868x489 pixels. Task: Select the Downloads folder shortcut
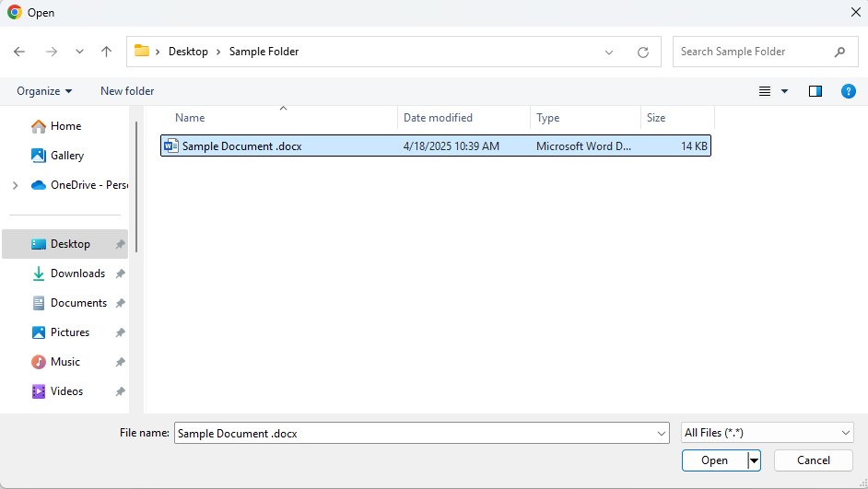77,274
